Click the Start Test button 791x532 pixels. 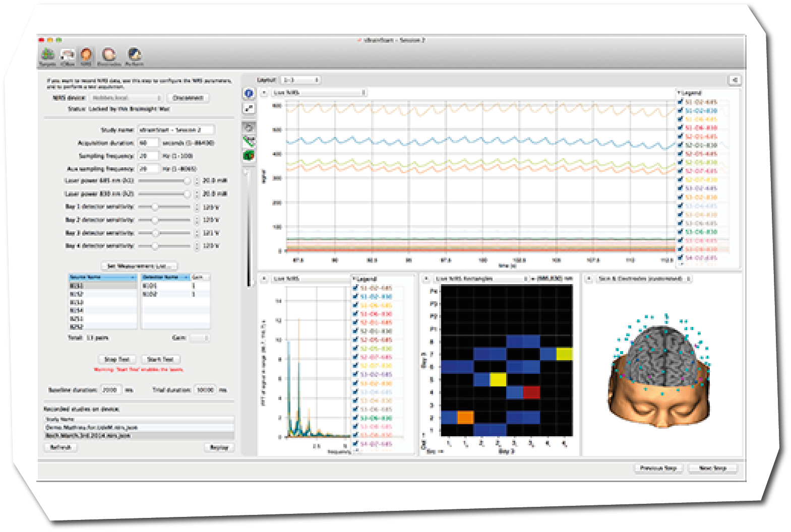tap(160, 359)
